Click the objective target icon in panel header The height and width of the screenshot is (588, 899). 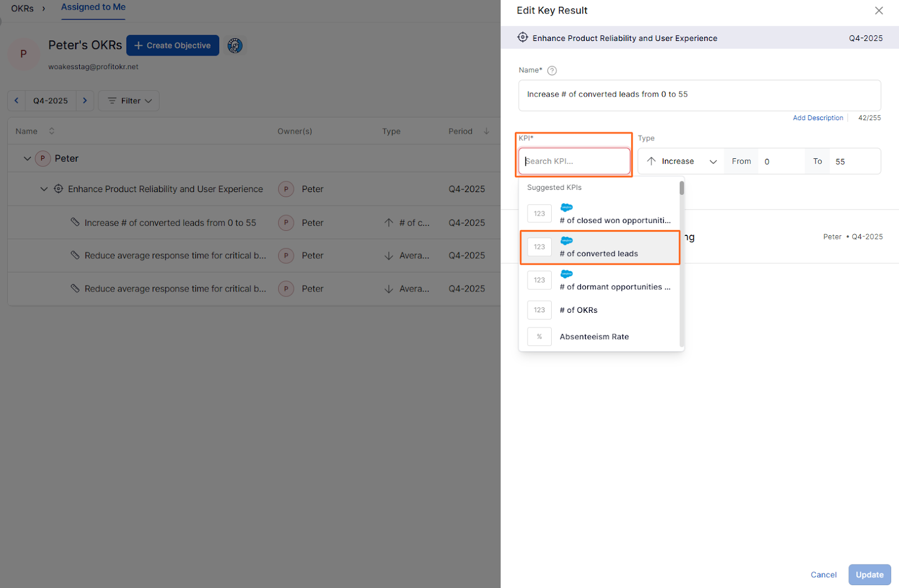coord(523,38)
